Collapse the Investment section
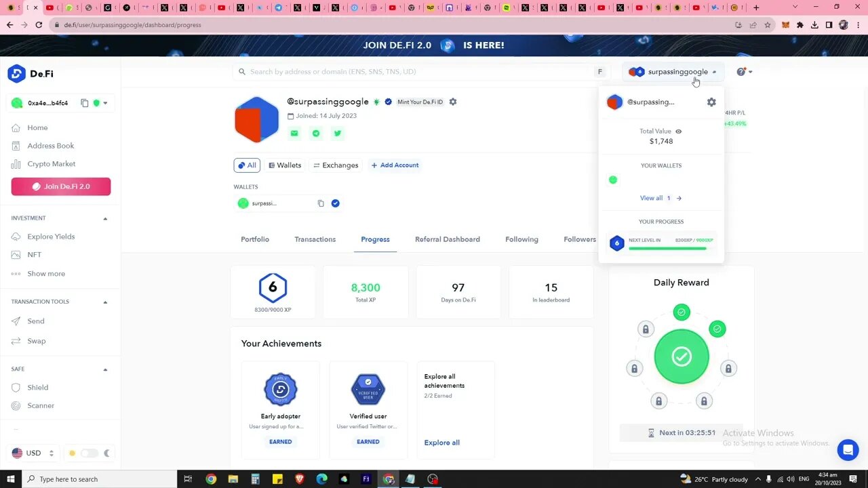This screenshot has width=868, height=488. pos(105,218)
